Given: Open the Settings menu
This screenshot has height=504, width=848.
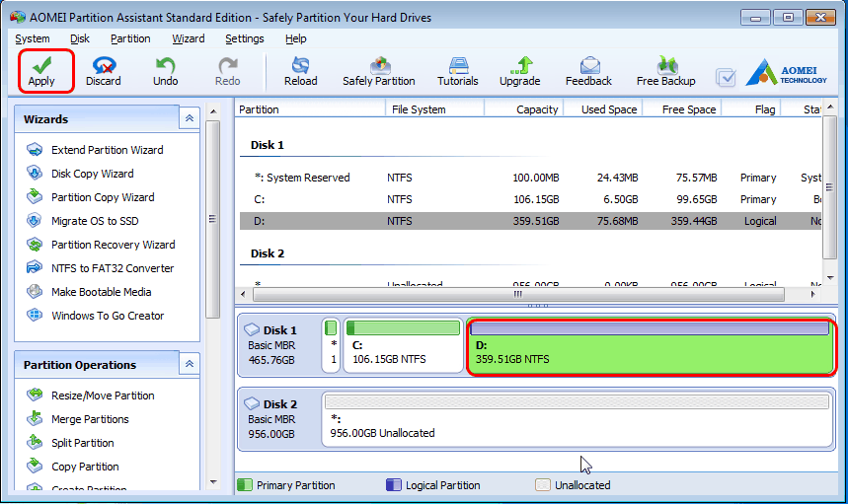Looking at the screenshot, I should 245,38.
